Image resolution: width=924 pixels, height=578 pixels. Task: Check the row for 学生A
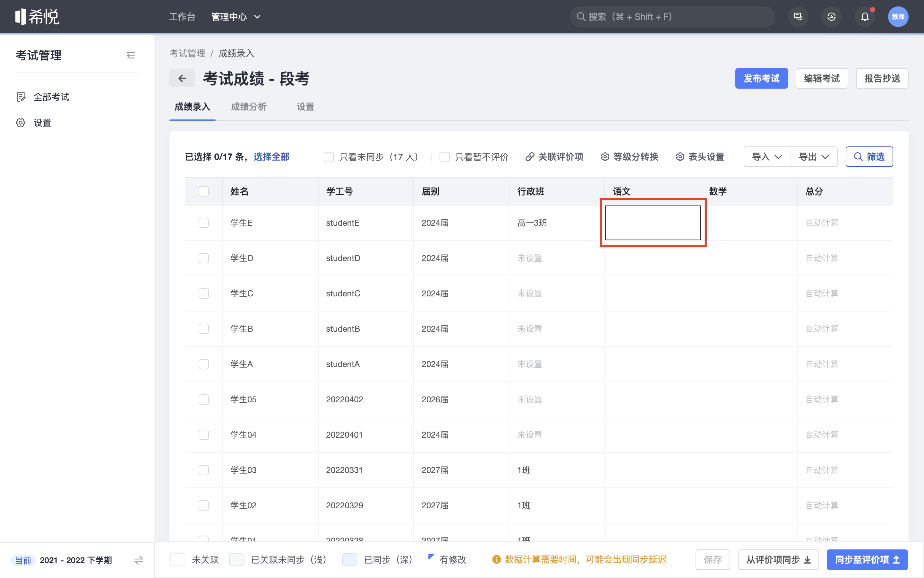pyautogui.click(x=204, y=364)
